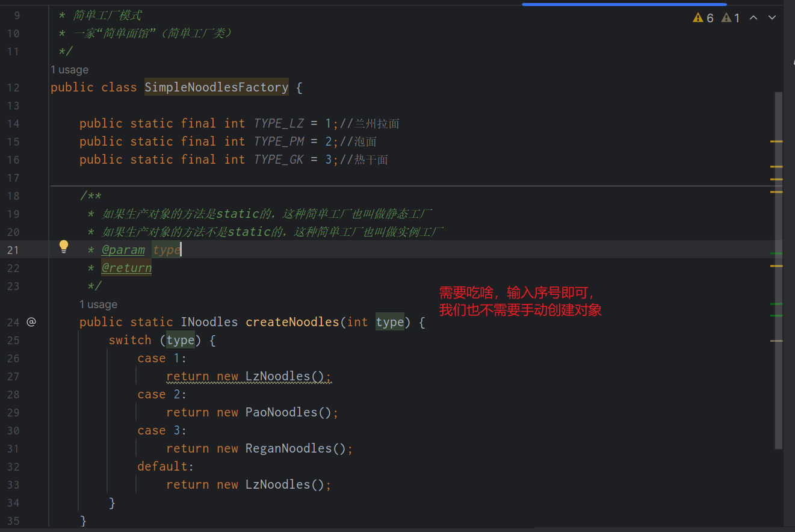The height and width of the screenshot is (532, 795).
Task: Click the @param tag in the Javadoc
Action: (x=123, y=250)
